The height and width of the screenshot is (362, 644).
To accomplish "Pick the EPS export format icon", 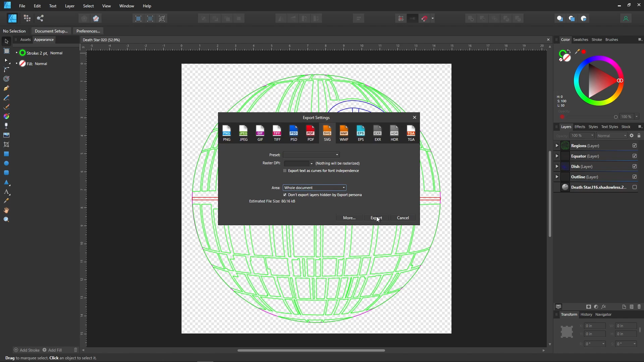I will [361, 133].
